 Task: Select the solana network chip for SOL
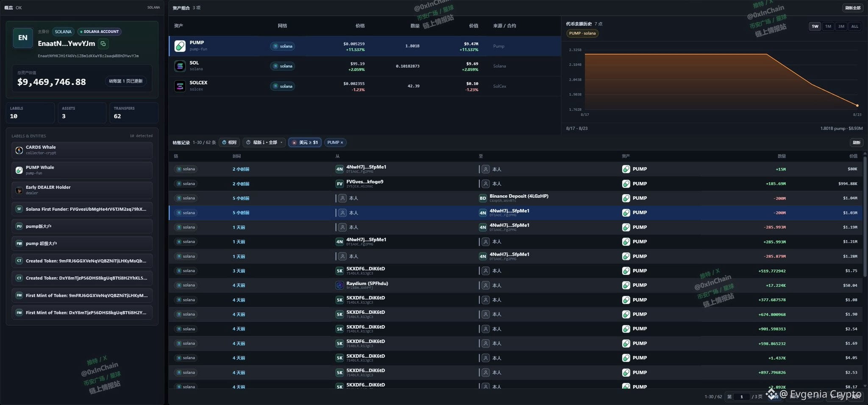(x=283, y=66)
